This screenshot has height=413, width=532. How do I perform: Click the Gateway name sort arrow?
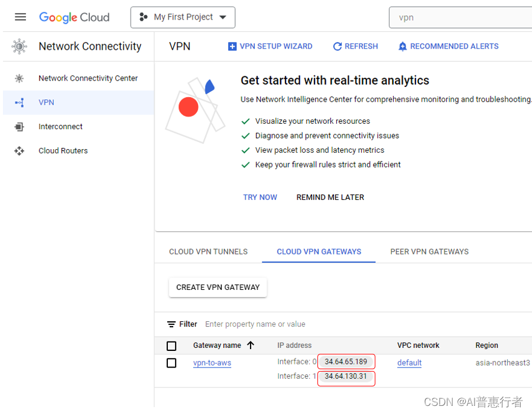click(251, 346)
